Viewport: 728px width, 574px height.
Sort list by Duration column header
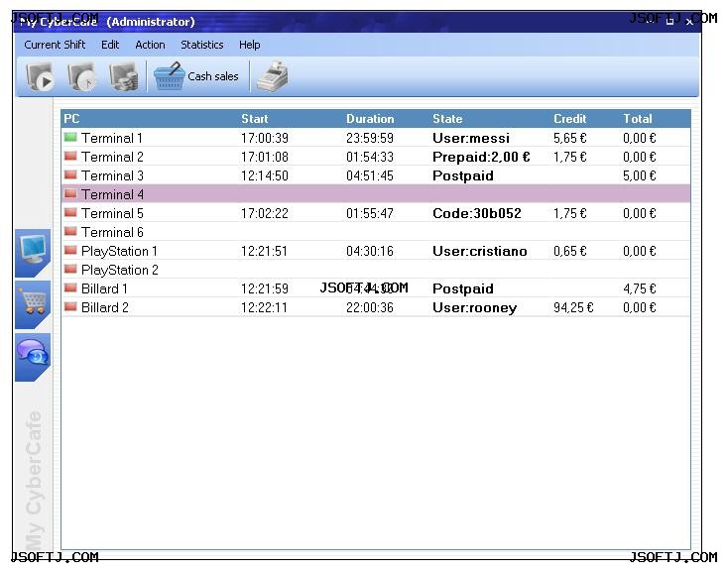click(370, 119)
